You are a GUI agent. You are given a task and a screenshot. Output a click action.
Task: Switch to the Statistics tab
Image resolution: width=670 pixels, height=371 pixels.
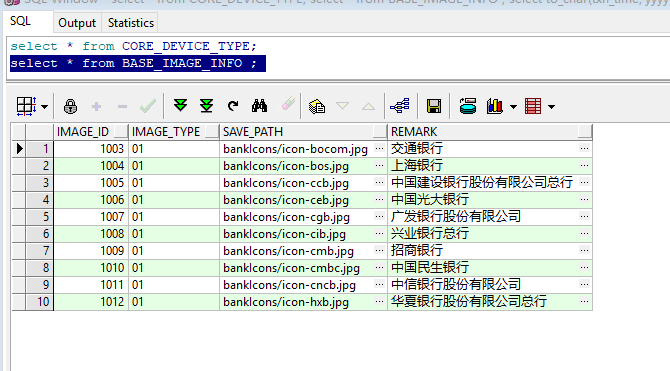tap(130, 23)
